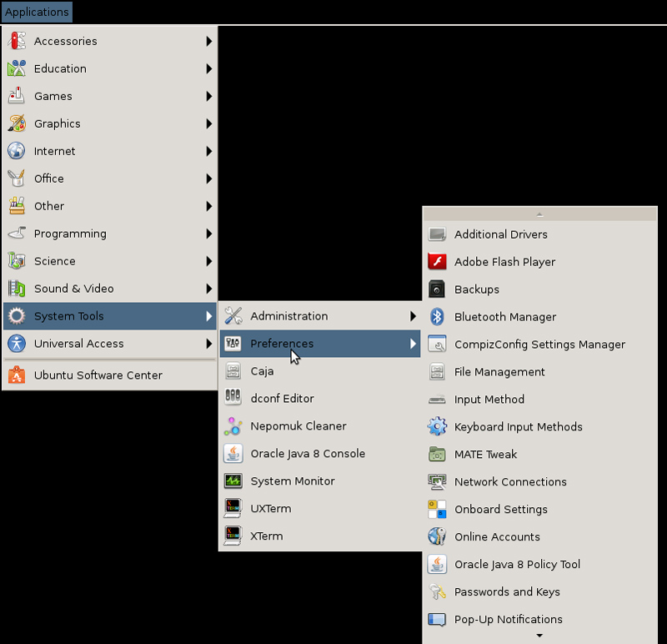Click the Caja file cabinet icon

[x=233, y=371]
